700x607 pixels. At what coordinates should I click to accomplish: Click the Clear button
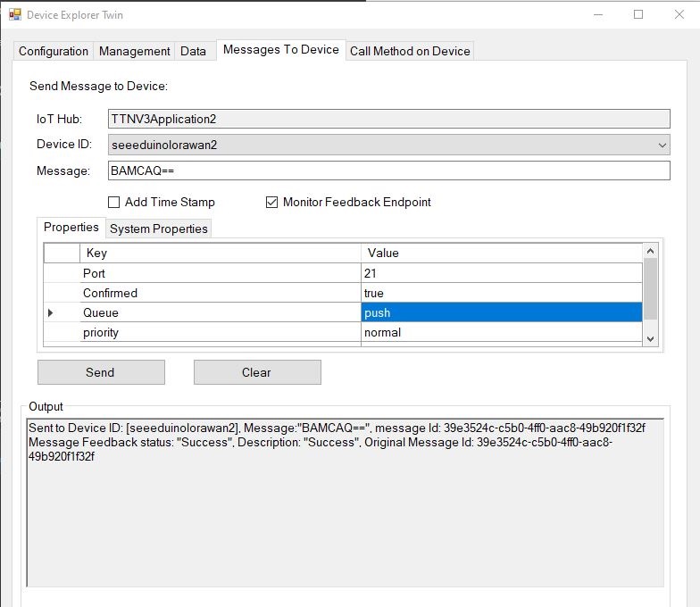256,372
